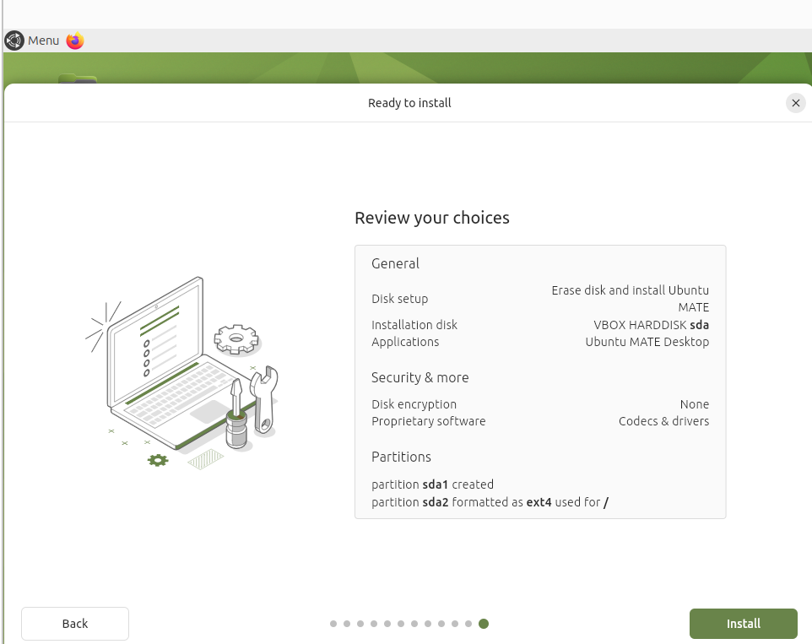
Task: Click the Install button
Action: point(743,623)
